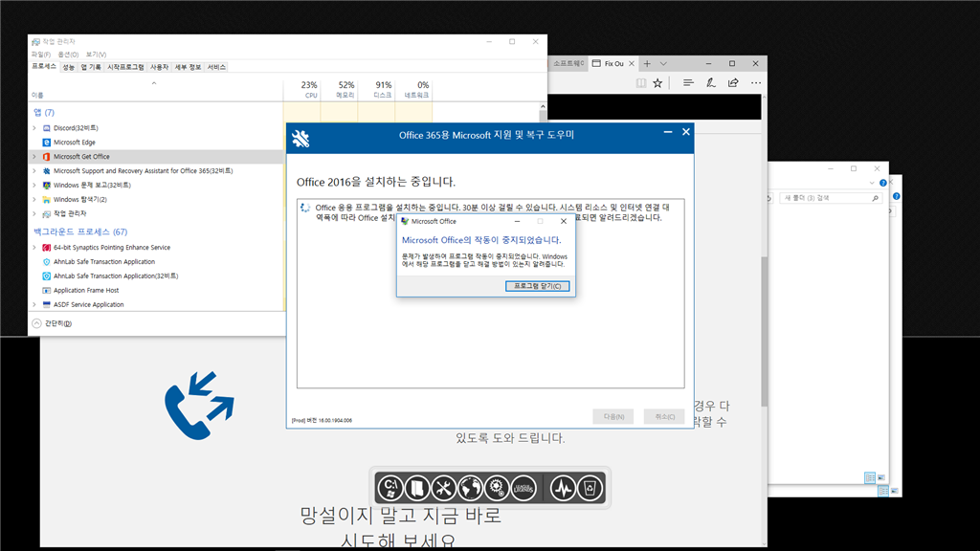Click the Discord app icon in Task Manager
Screen dimensions: 980x551
click(x=46, y=128)
